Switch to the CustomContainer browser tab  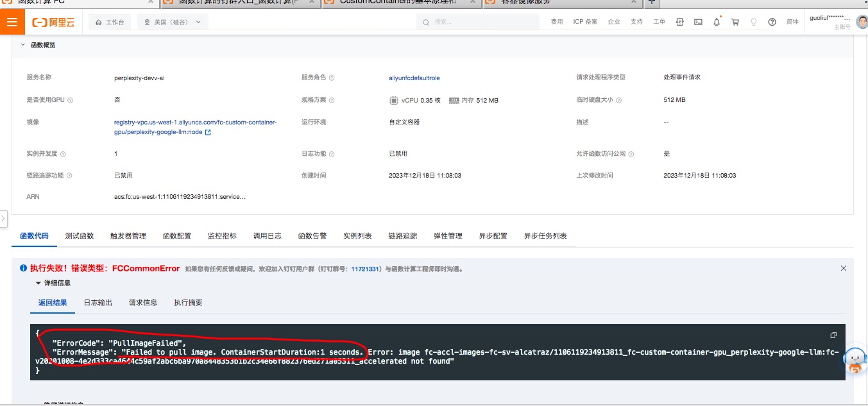(x=401, y=2)
